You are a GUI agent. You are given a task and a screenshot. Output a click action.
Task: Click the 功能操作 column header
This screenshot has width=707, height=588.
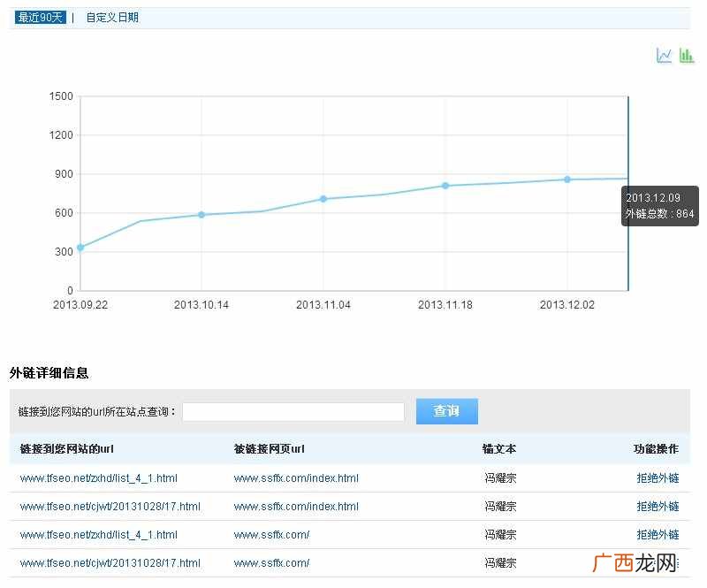656,449
